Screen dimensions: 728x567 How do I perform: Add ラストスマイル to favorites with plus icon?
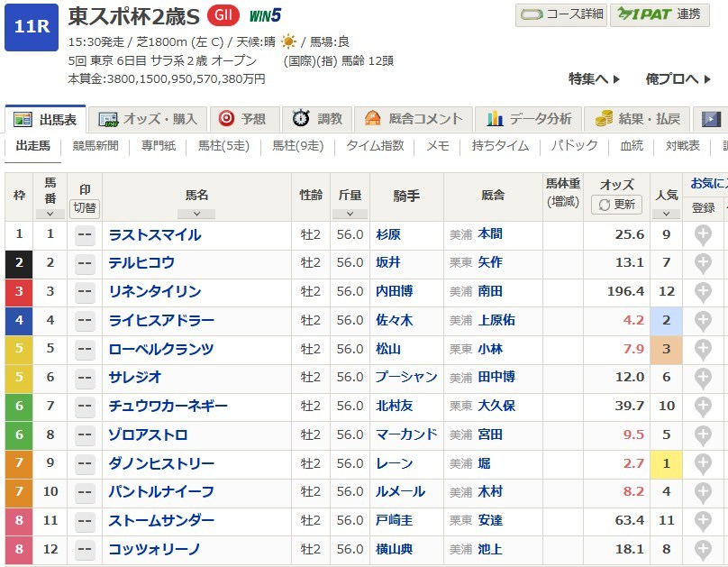click(x=703, y=235)
